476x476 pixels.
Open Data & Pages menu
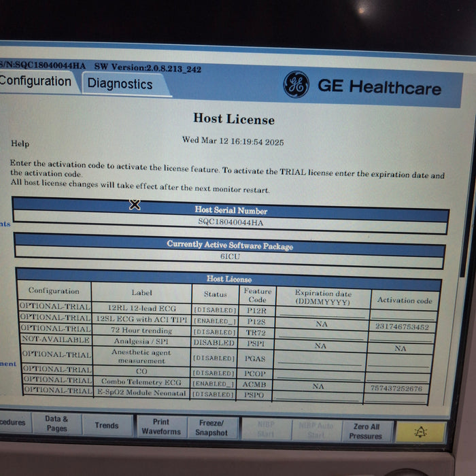point(56,424)
